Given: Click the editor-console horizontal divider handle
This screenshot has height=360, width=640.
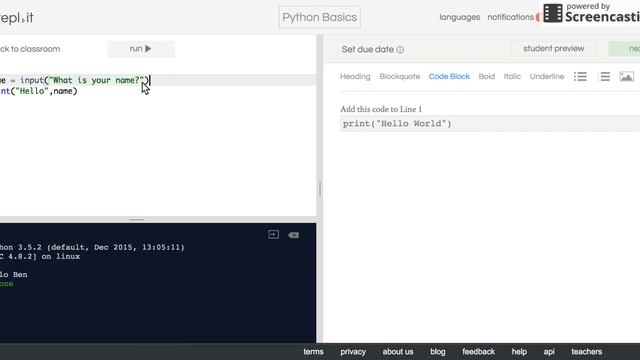Looking at the screenshot, I should coord(136,220).
